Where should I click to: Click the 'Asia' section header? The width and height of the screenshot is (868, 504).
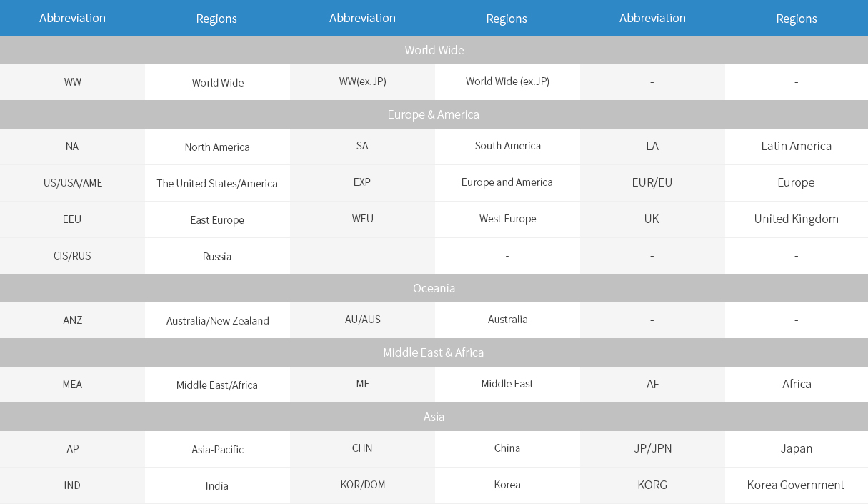click(x=434, y=417)
